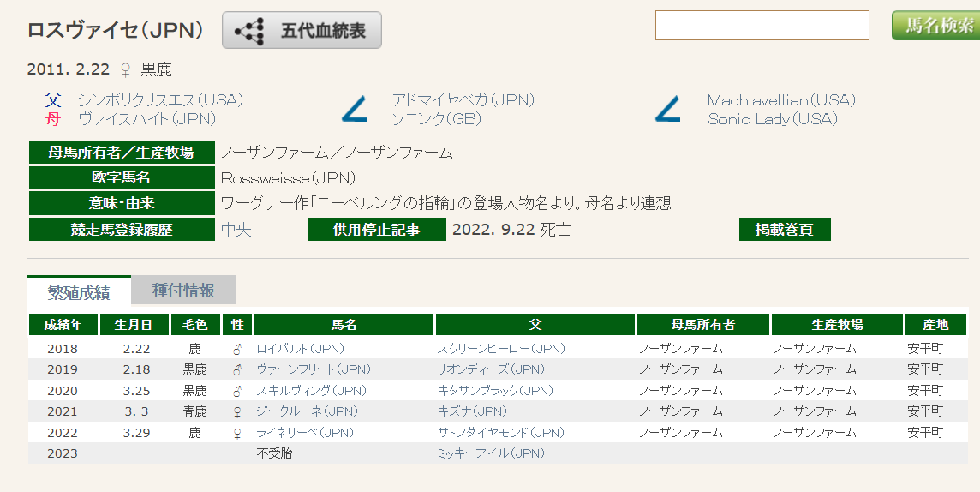Click the red 母 dam symbol
Viewport: 980px width, 492px height.
coord(53,119)
